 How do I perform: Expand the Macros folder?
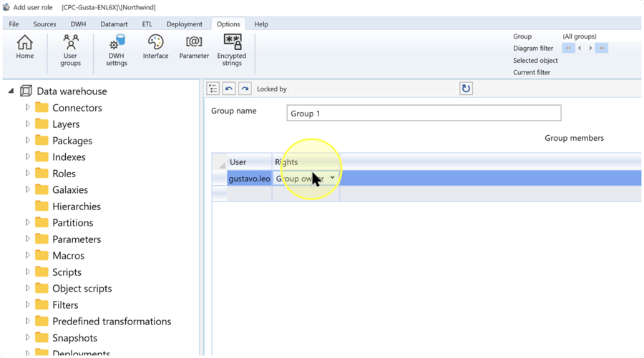point(27,255)
